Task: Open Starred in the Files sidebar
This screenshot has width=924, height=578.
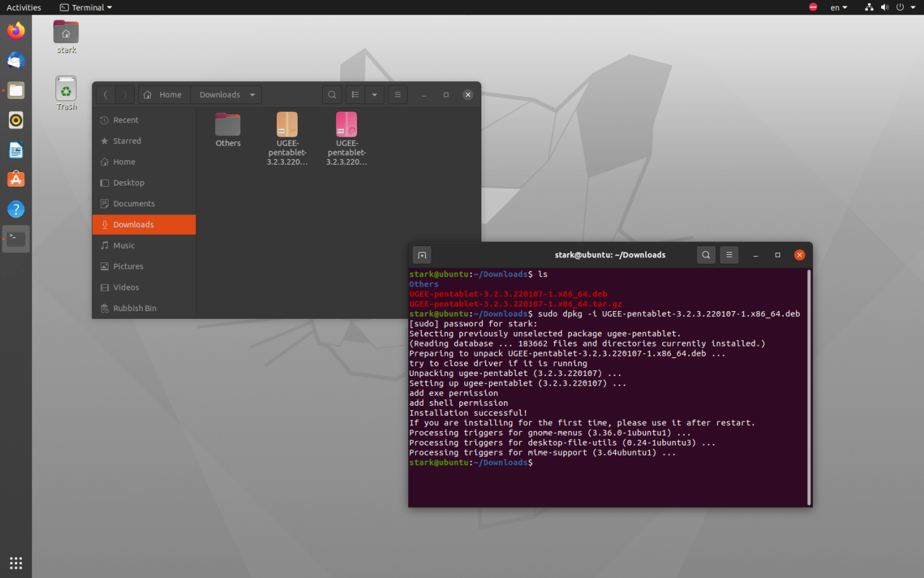Action: click(144, 141)
